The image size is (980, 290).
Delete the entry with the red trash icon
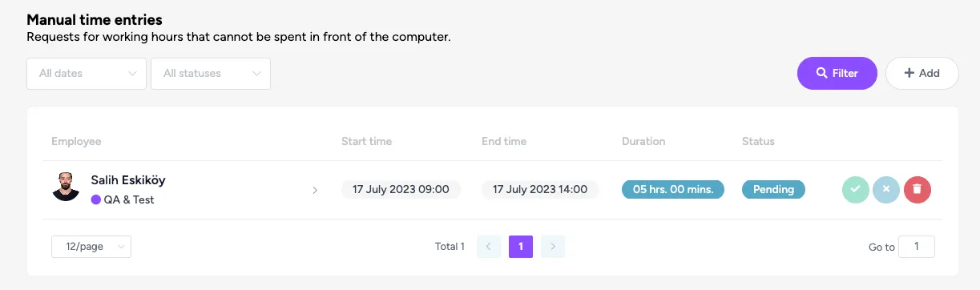[917, 190]
